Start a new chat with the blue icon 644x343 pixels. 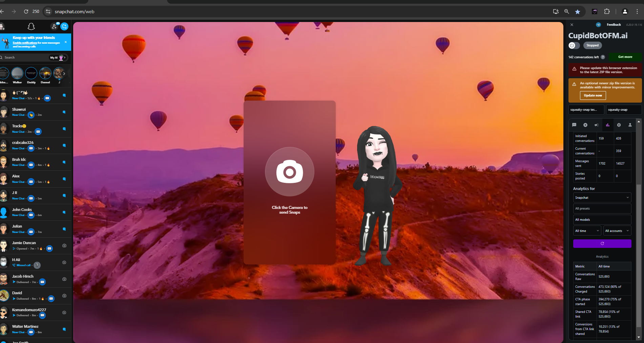pyautogui.click(x=64, y=26)
